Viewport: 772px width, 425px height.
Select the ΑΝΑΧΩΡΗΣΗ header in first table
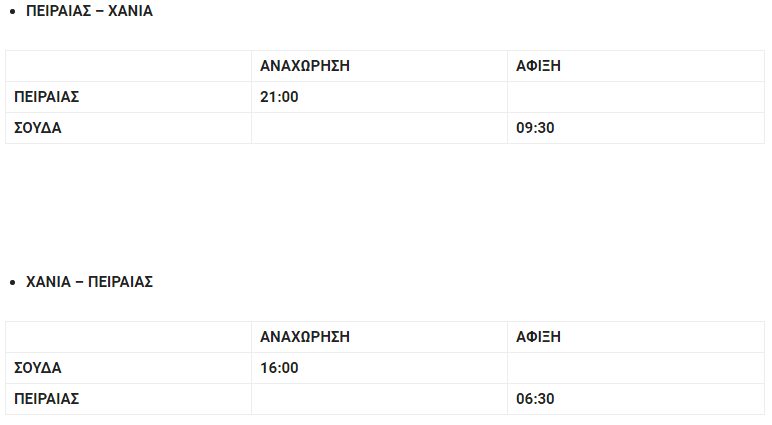305,66
